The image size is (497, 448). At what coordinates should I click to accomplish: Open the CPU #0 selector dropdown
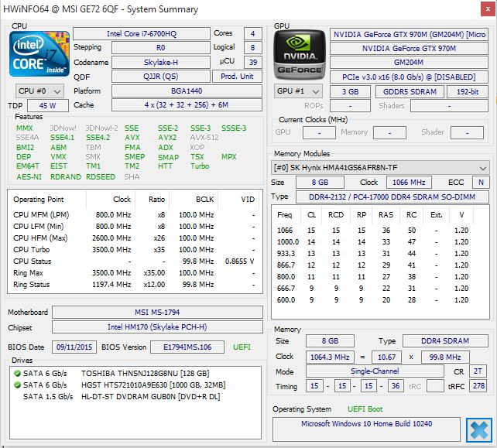pos(39,91)
